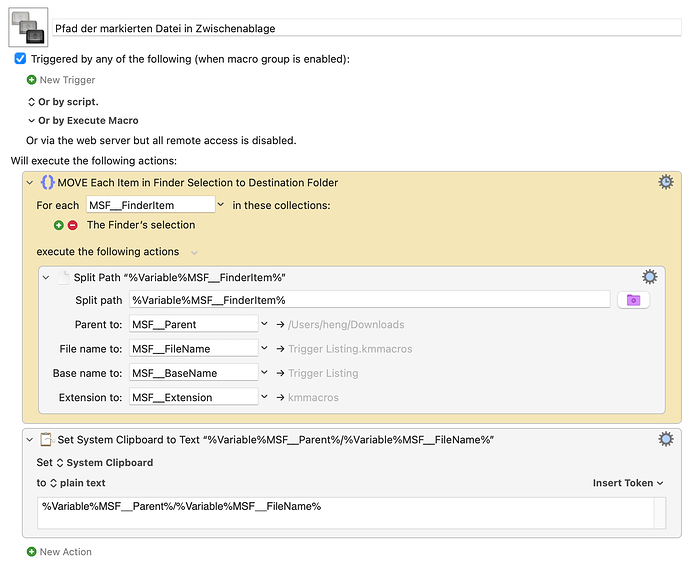Image resolution: width=690 pixels, height=565 pixels.
Task: Click the purple folder chooser button
Action: click(x=633, y=300)
